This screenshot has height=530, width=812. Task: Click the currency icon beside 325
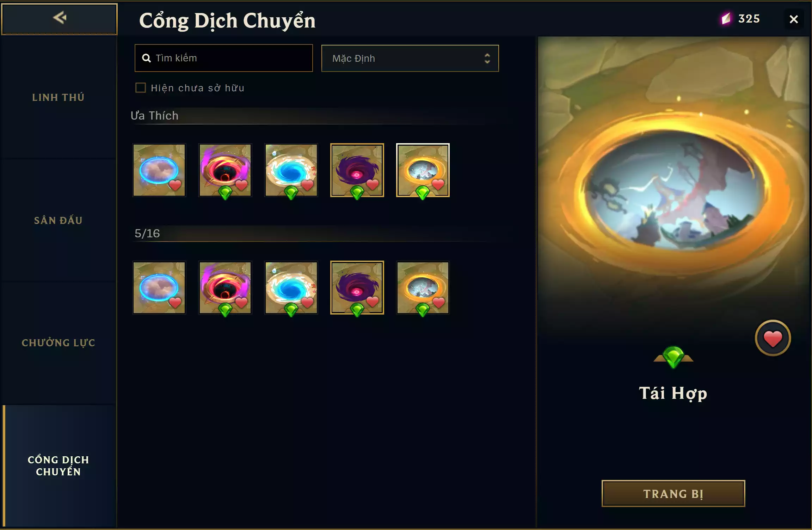click(x=726, y=19)
